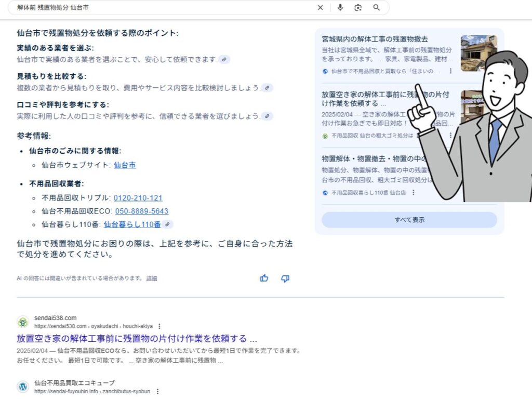The image size is (532, 399).
Task: Call the 0120-210-121 phone link
Action: click(x=138, y=198)
